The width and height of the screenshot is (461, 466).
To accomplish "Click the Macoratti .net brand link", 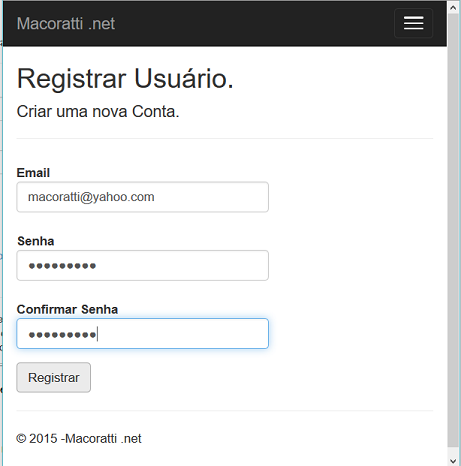I will tap(66, 24).
